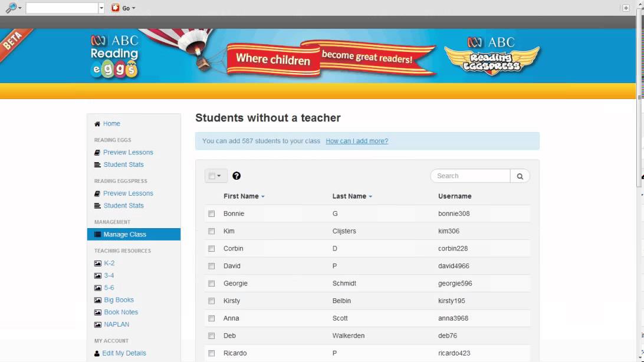
Task: Follow the 'How can I add more?' link
Action: tap(357, 141)
